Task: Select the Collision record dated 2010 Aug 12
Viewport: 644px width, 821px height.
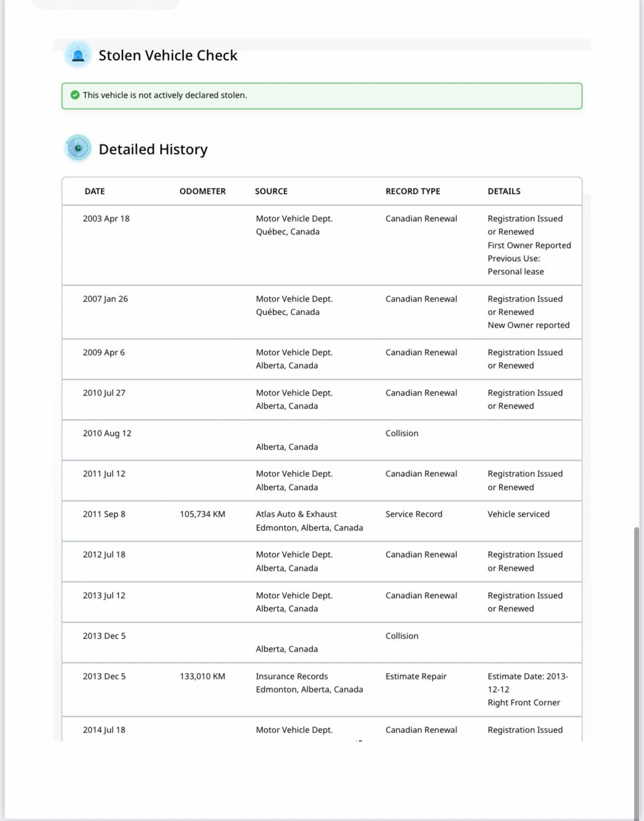Action: click(x=401, y=433)
